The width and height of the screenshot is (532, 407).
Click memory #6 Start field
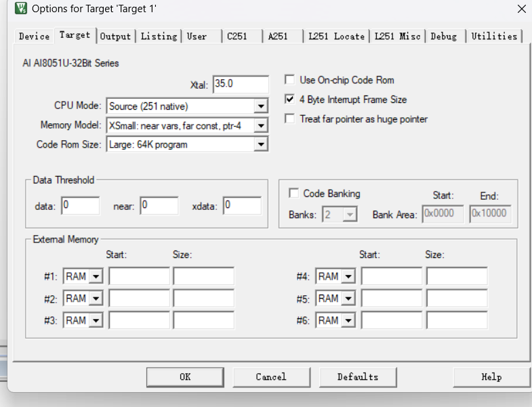click(x=392, y=320)
